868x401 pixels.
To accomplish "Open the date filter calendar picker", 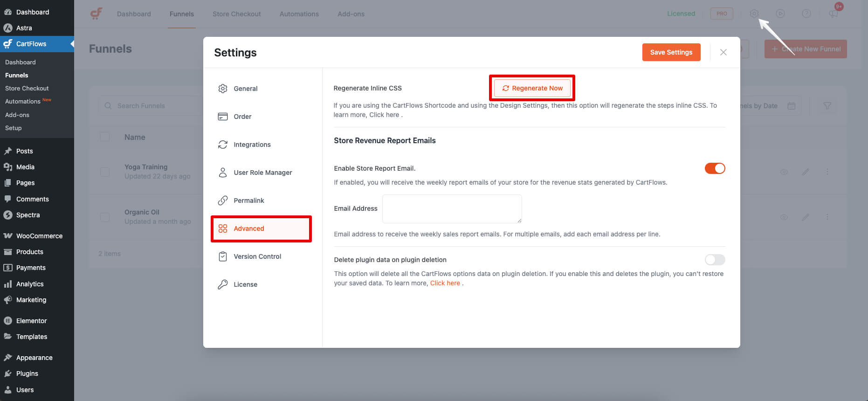I will (x=792, y=106).
